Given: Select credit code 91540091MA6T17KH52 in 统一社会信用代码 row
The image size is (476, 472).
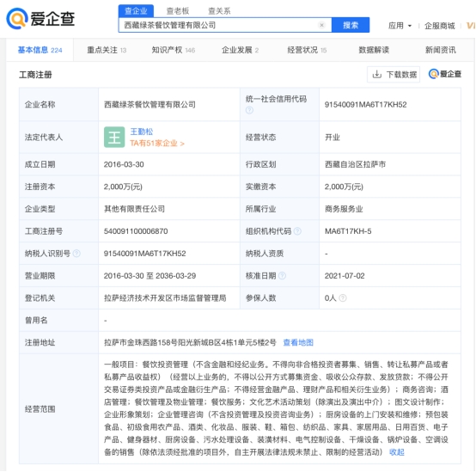Looking at the screenshot, I should coord(365,105).
